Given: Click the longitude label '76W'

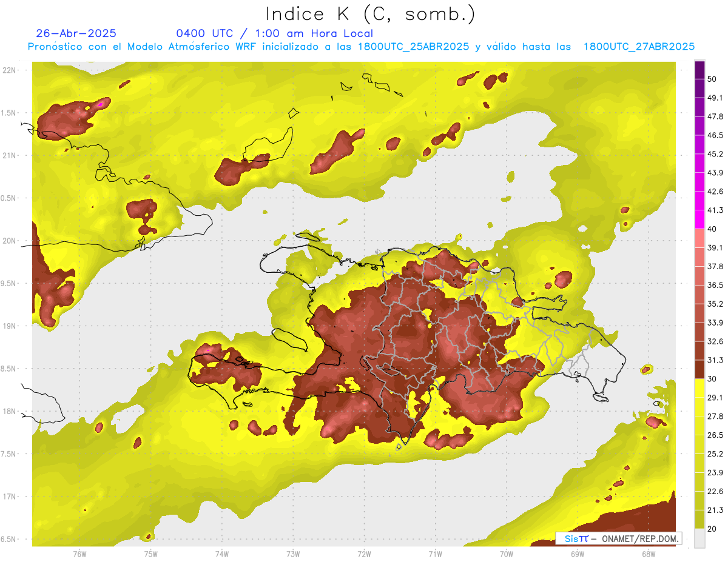Looking at the screenshot, I should click(x=79, y=554).
